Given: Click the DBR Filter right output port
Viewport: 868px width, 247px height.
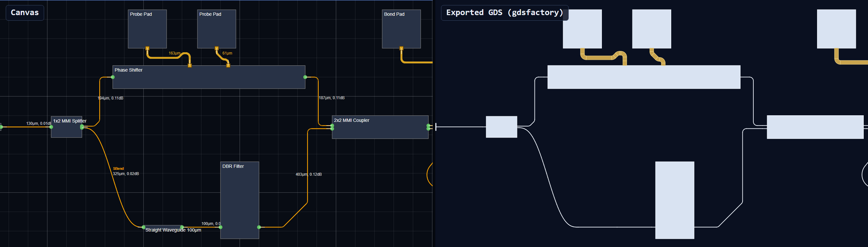Looking at the screenshot, I should 259,227.
